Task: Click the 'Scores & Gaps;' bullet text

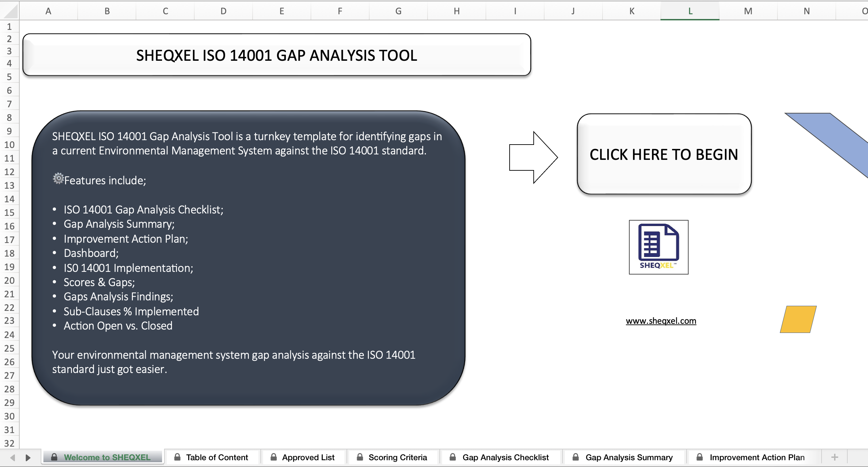Action: pyautogui.click(x=99, y=282)
